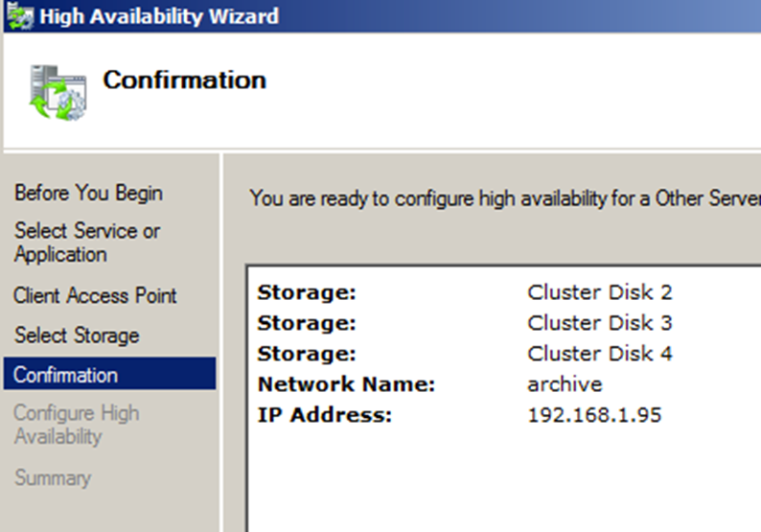761x532 pixels.
Task: Click the disabled Configure High Availability step
Action: click(77, 425)
